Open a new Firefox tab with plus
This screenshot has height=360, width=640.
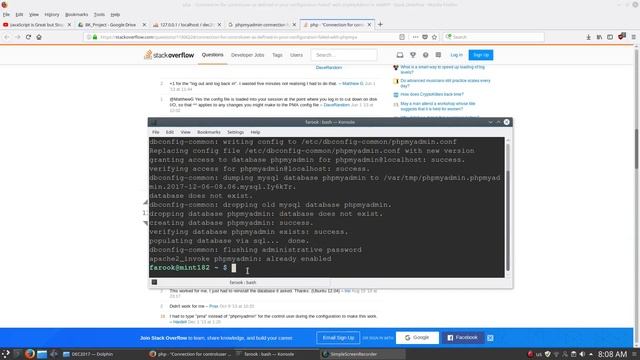pyautogui.click(x=380, y=24)
